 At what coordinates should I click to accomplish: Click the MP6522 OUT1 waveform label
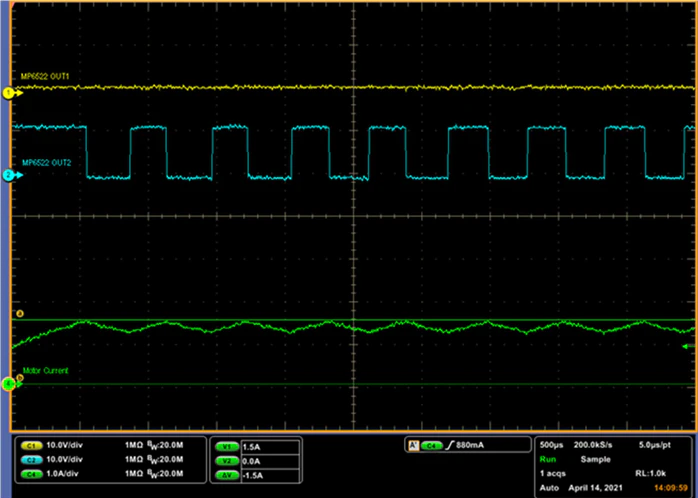pos(45,77)
